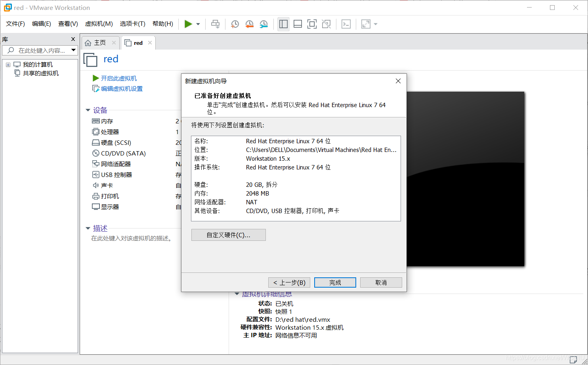Collapse the 虚拟机详细信息 section
Screen dimensions: 588x365
click(x=237, y=294)
